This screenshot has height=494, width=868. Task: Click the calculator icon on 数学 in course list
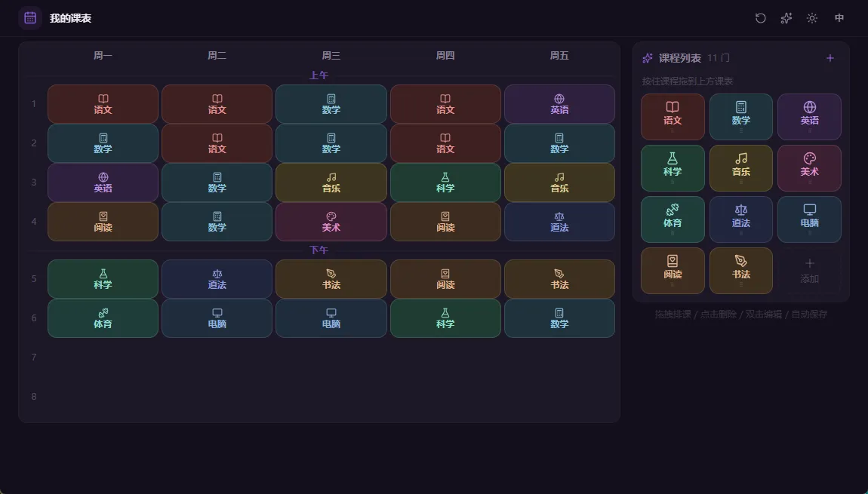[x=740, y=107]
